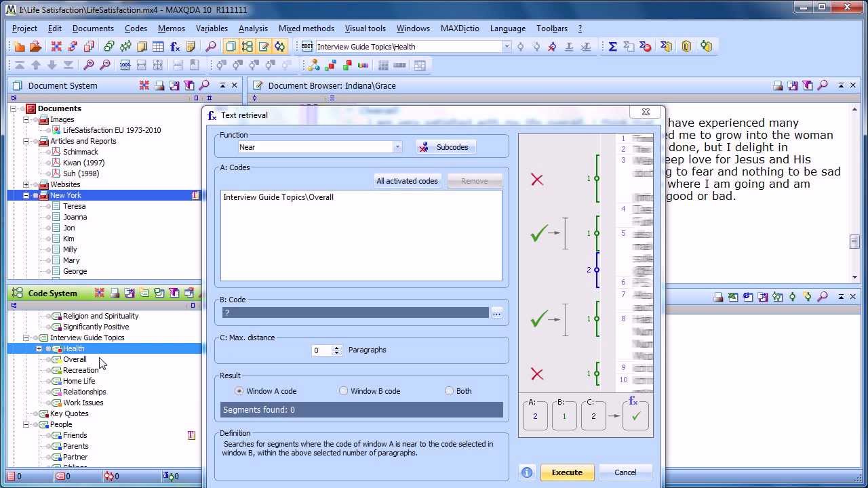Open the Mixed methods menu
The height and width of the screenshot is (488, 868).
tap(307, 28)
